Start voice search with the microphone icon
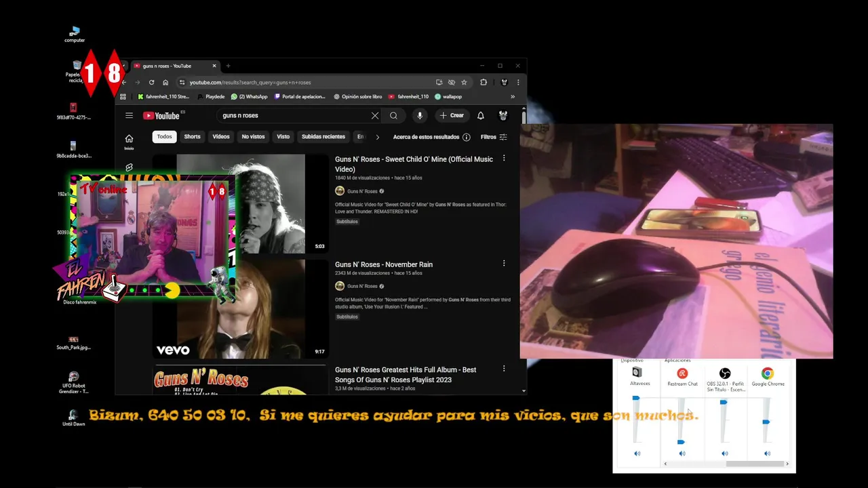The image size is (868, 488). (420, 115)
